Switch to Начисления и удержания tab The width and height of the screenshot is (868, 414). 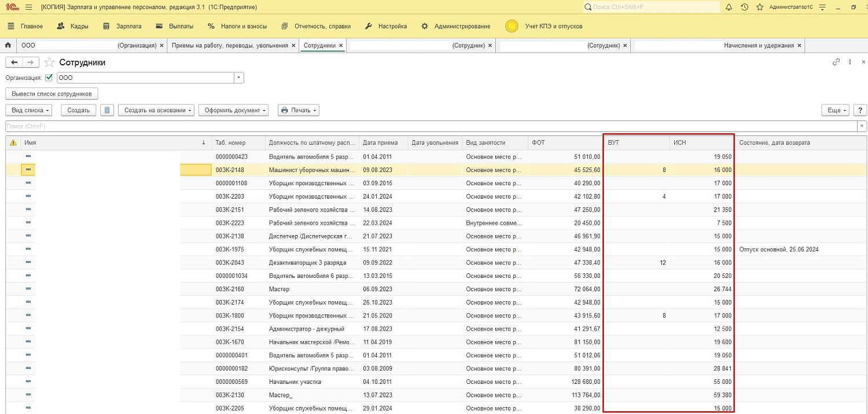point(759,45)
